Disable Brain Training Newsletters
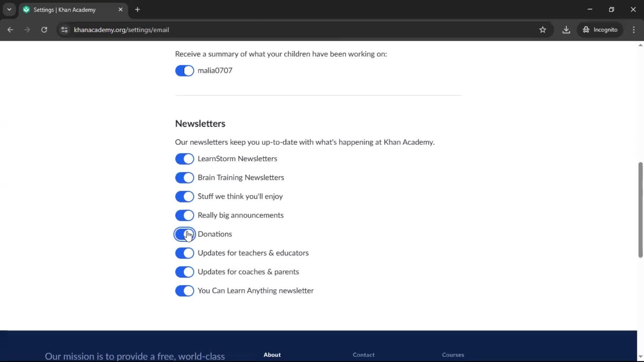Image resolution: width=644 pixels, height=362 pixels. (184, 178)
